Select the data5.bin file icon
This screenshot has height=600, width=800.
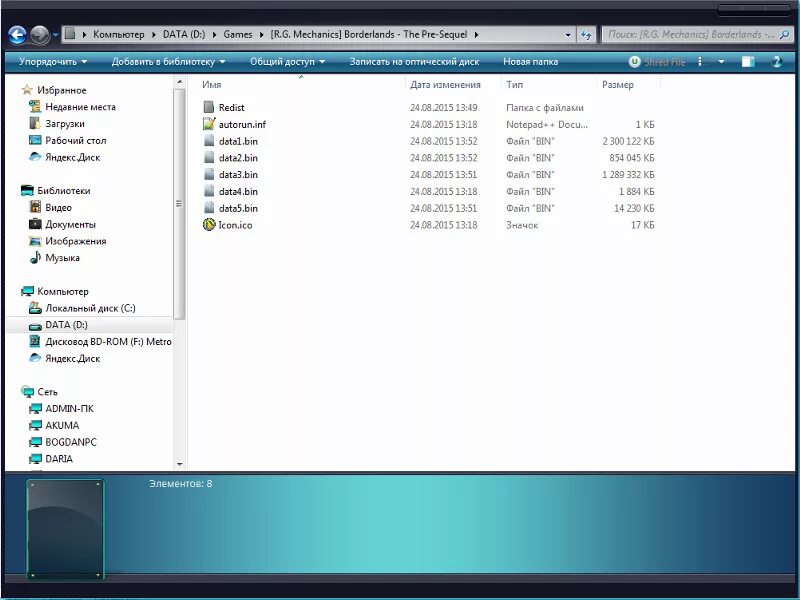pos(209,208)
